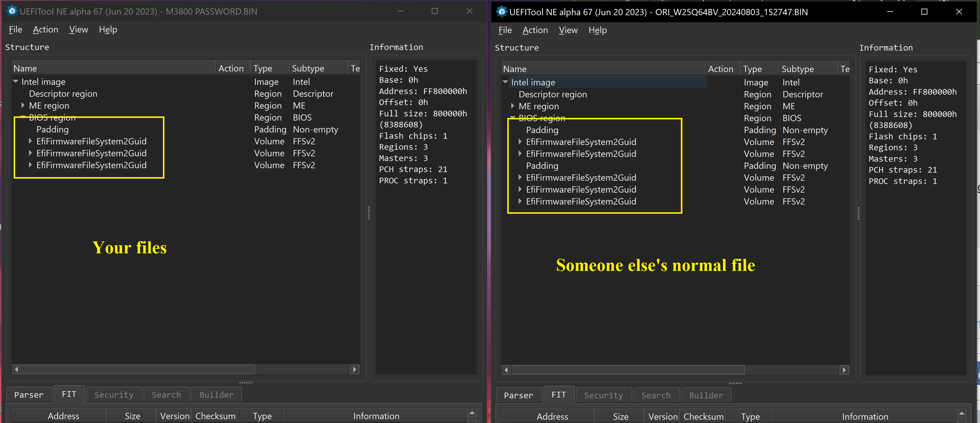Expand first EfiFirmwareFileSystem2Guid volume in left window
Screen dimensions: 980x423
pyautogui.click(x=30, y=141)
